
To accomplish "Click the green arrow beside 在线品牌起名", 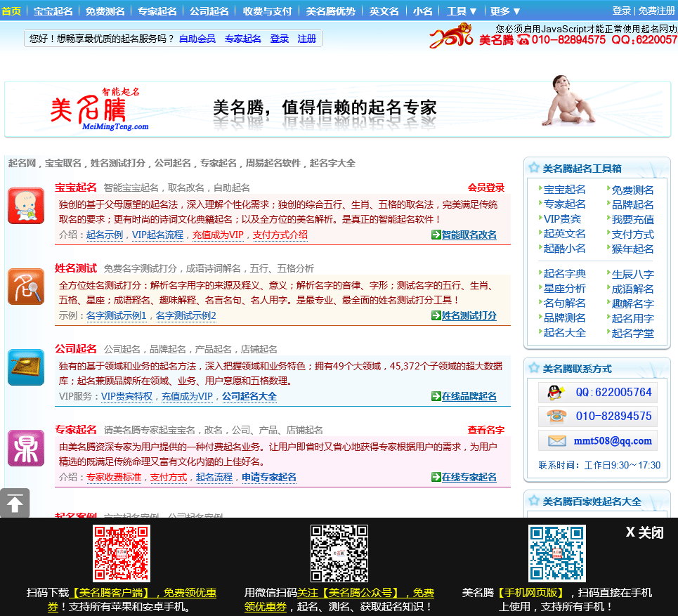I will tap(436, 396).
